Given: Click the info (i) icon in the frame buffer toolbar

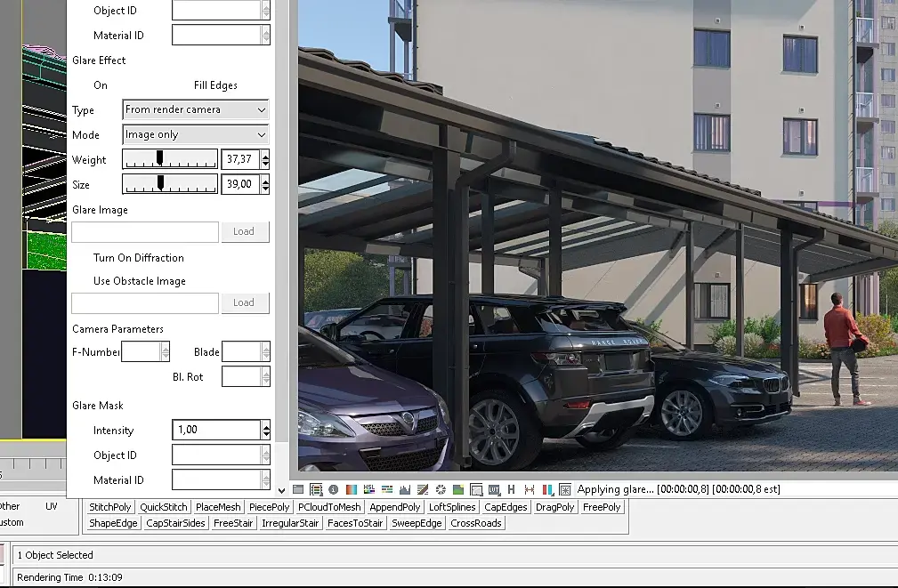Looking at the screenshot, I should pyautogui.click(x=333, y=489).
